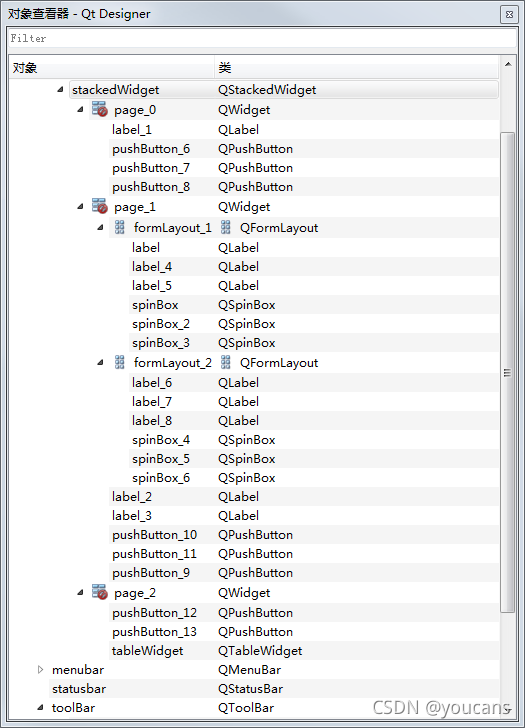The height and width of the screenshot is (728, 525).
Task: Collapse the page_2 node
Action: tap(80, 592)
